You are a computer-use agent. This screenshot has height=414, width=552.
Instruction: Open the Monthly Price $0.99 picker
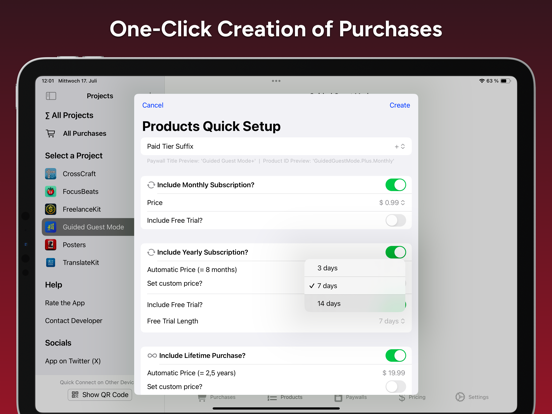coord(392,202)
